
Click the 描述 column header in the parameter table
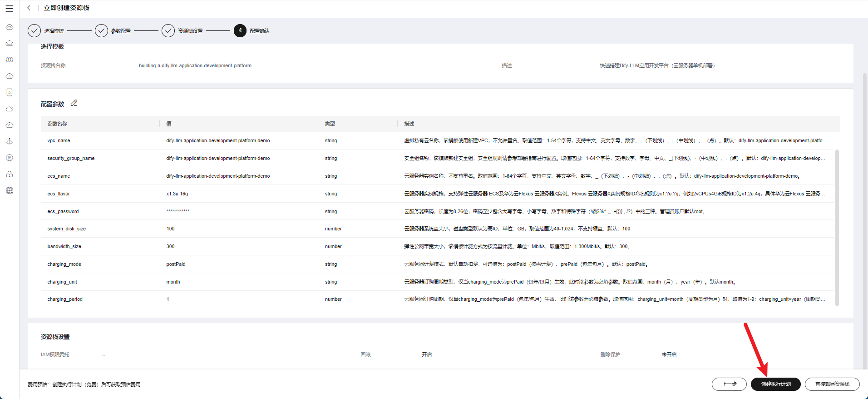[409, 124]
